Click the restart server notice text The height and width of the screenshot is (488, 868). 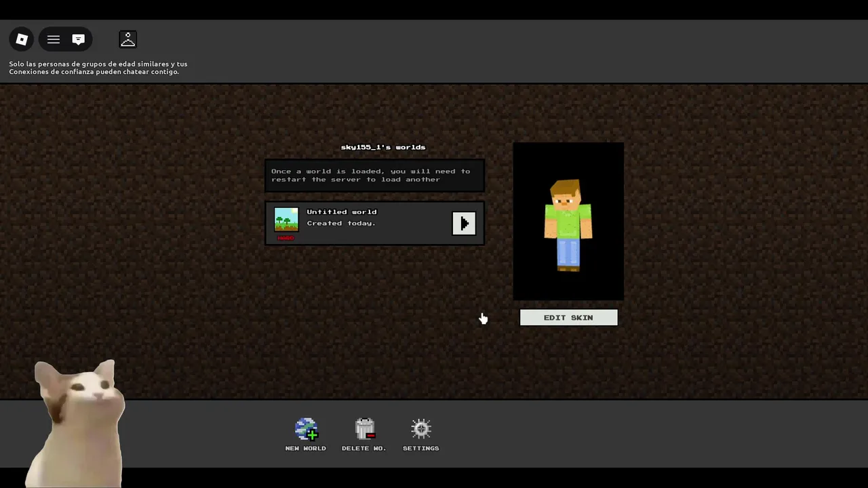click(371, 176)
